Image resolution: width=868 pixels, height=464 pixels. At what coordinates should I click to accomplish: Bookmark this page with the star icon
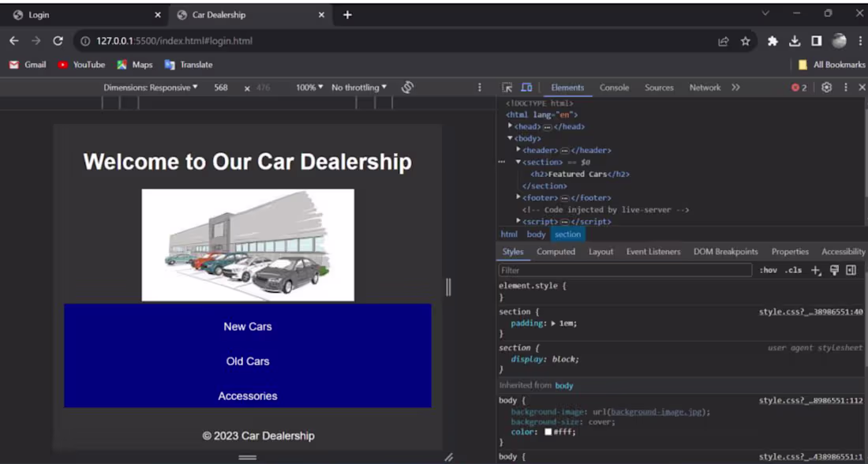click(x=745, y=41)
